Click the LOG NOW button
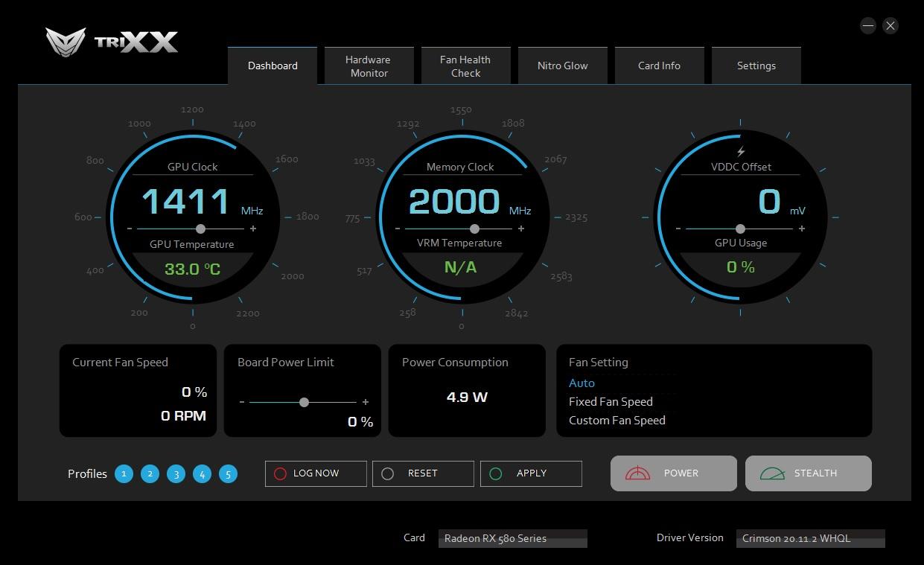Viewport: 924px width, 565px height. [316, 473]
